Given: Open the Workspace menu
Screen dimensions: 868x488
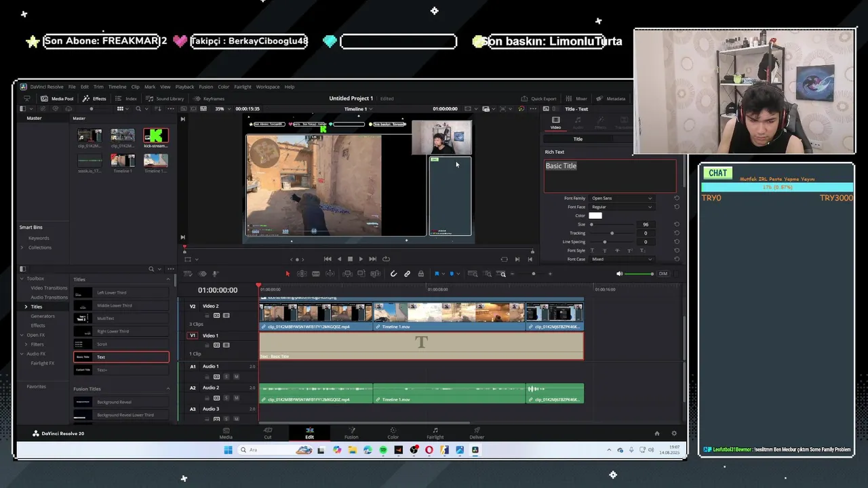Looking at the screenshot, I should pos(267,87).
